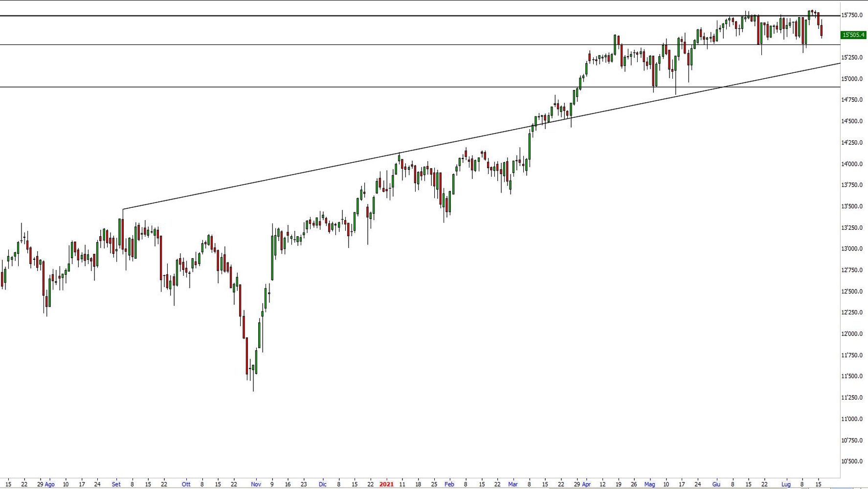Click the Lug month label on the time axis
This screenshot has height=489, width=868.
pos(785,484)
